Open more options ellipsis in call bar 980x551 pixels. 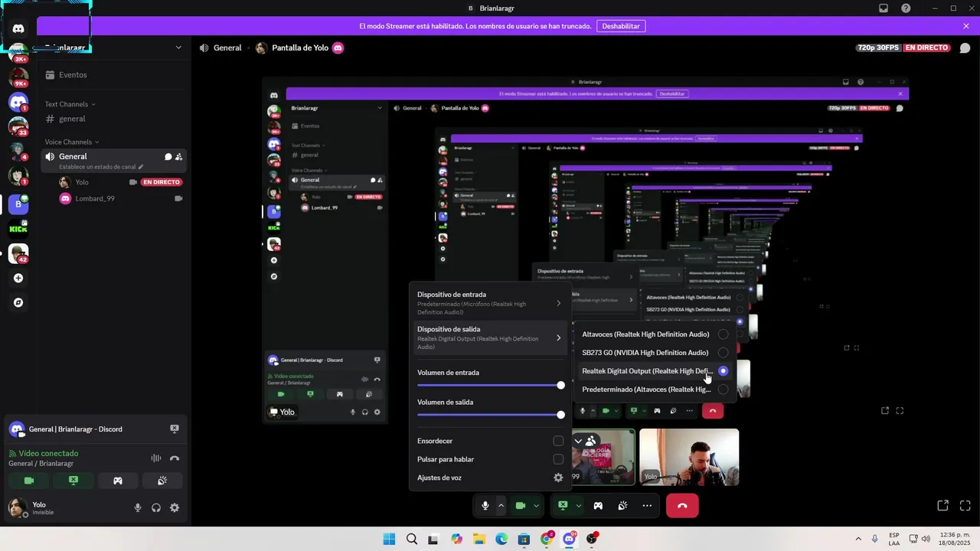[x=648, y=506]
